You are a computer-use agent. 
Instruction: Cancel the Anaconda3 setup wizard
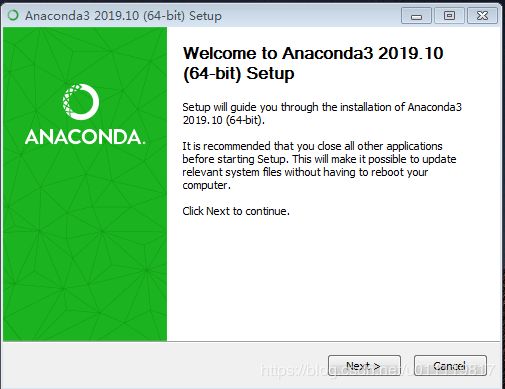coord(450,365)
